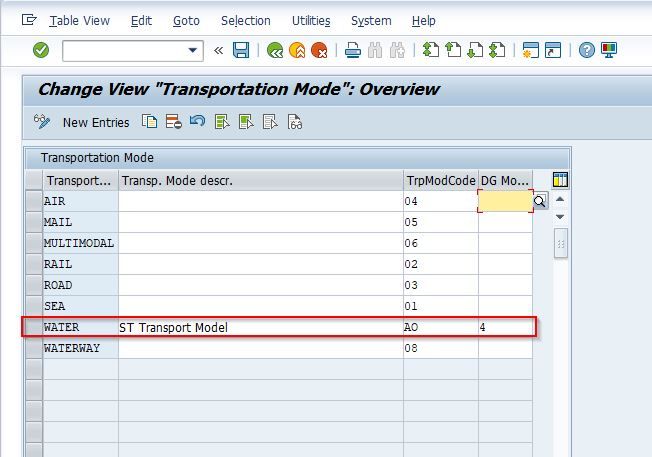Click the MULTIMODAL mode cell
Screen dimensions: 652x457
click(81, 243)
